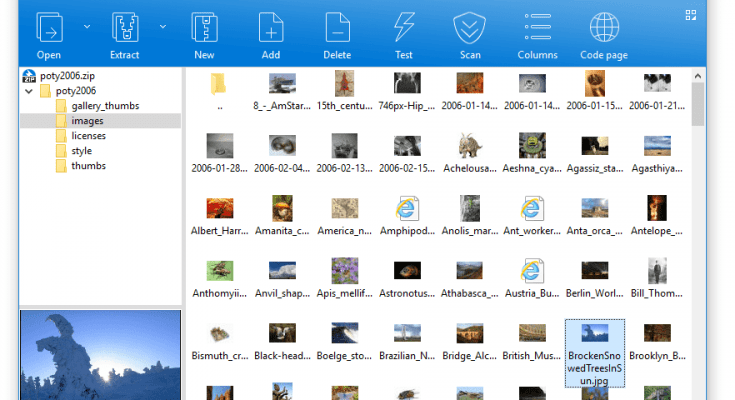Click the Add files icon

[x=271, y=28]
